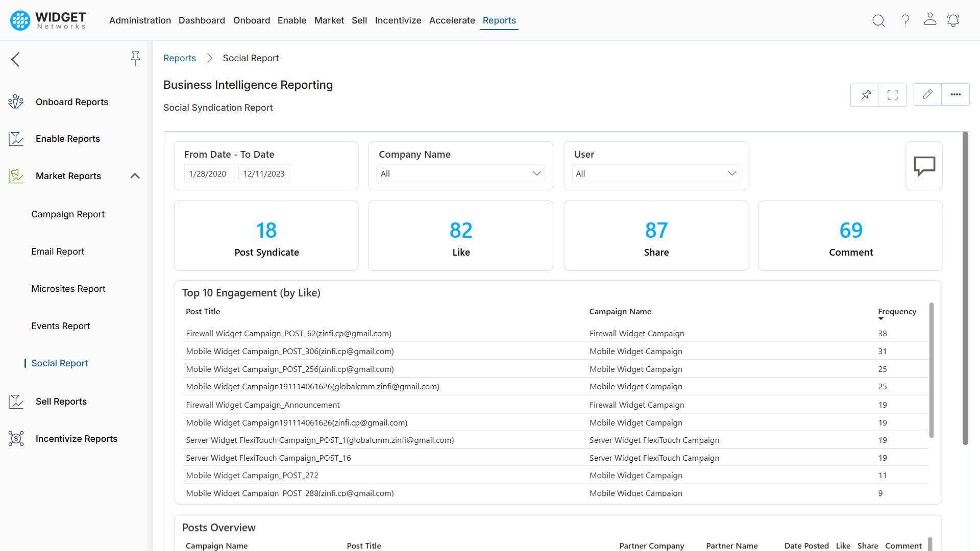The width and height of the screenshot is (980, 551).
Task: Click the Reports breadcrumb link
Action: [x=179, y=58]
